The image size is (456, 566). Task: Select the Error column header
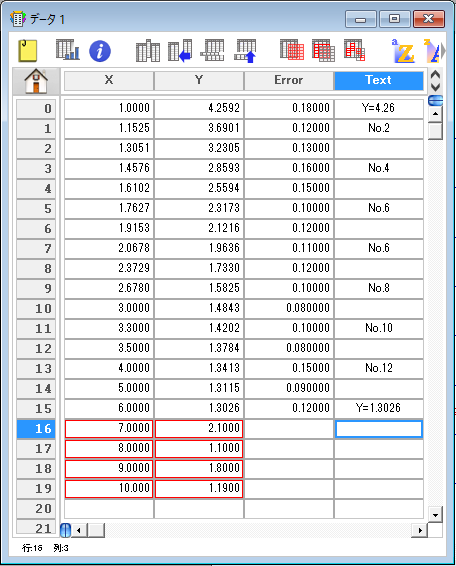coord(288,80)
